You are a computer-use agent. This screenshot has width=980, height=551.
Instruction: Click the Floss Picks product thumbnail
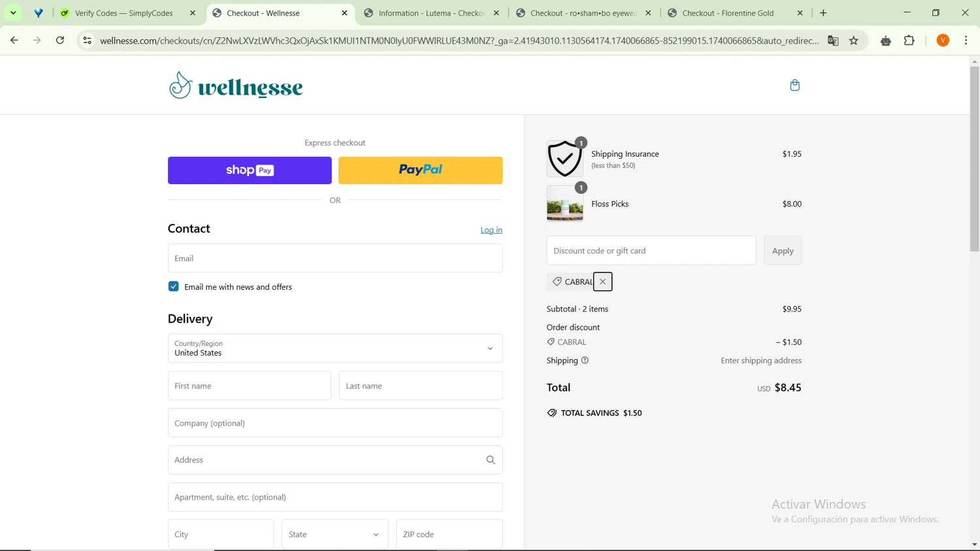click(565, 204)
